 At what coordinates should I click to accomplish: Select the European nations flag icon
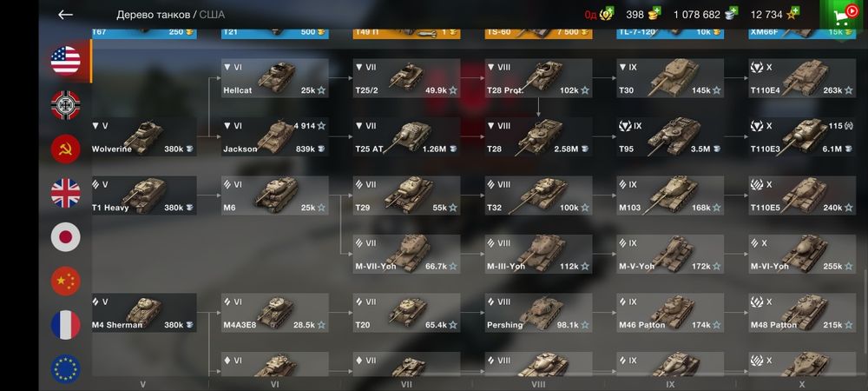pyautogui.click(x=66, y=369)
